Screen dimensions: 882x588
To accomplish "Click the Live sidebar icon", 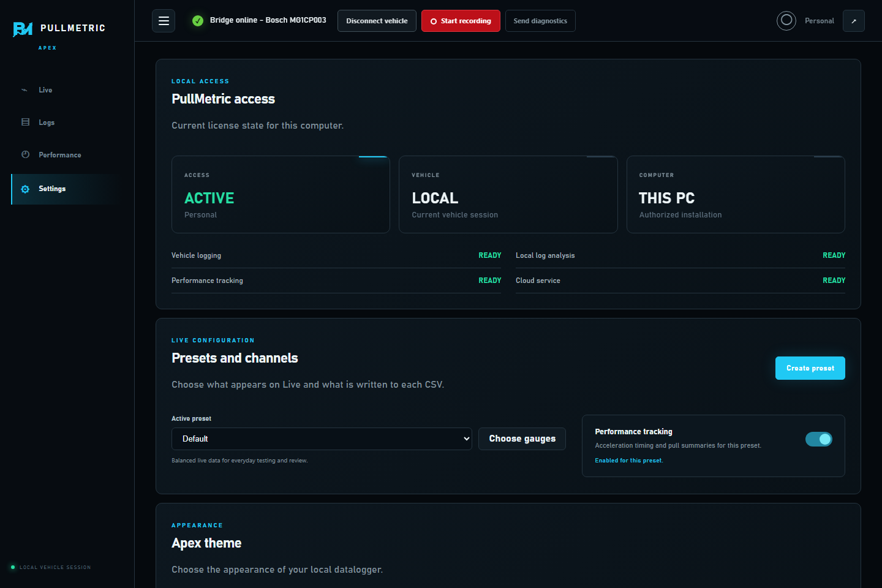I will pyautogui.click(x=24, y=90).
